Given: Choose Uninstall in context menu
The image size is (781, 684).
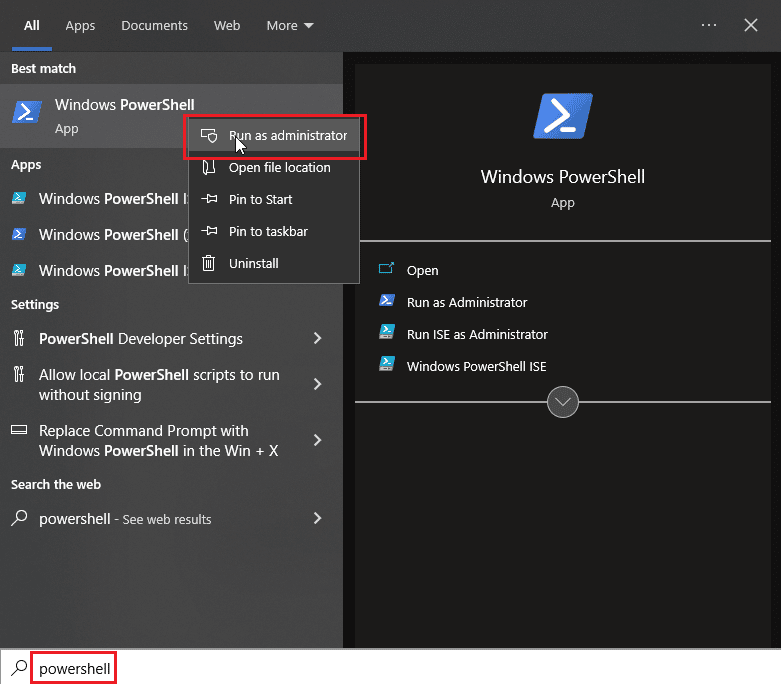Looking at the screenshot, I should [274, 263].
